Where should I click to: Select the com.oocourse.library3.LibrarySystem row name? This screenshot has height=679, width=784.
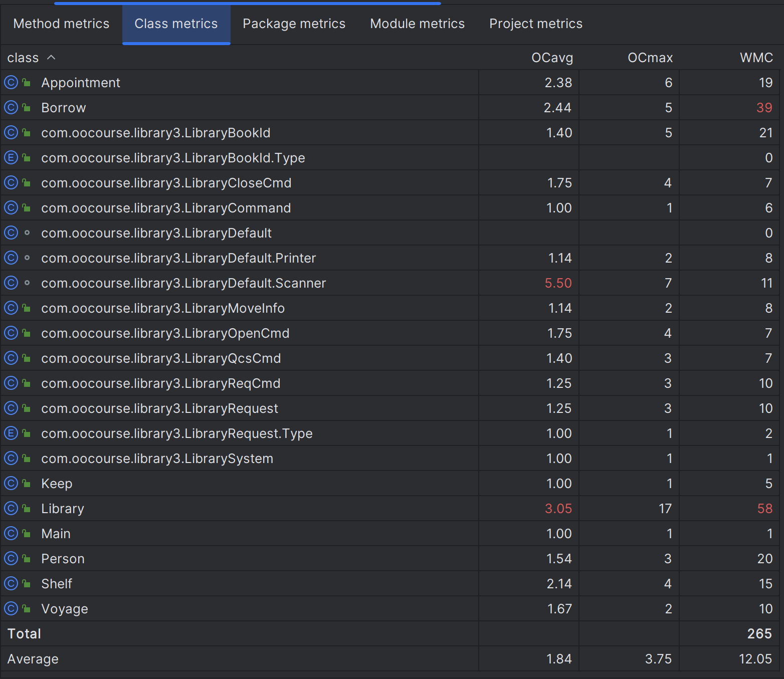coord(157,459)
